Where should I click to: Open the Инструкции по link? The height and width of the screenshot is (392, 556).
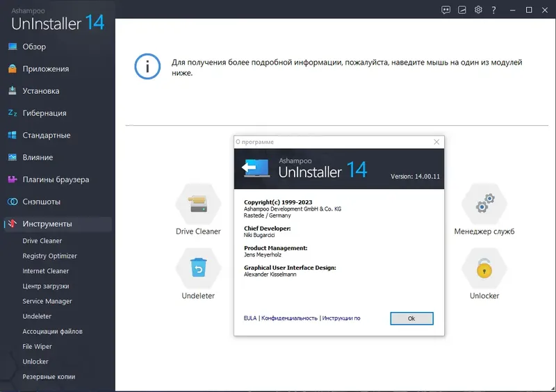click(341, 318)
